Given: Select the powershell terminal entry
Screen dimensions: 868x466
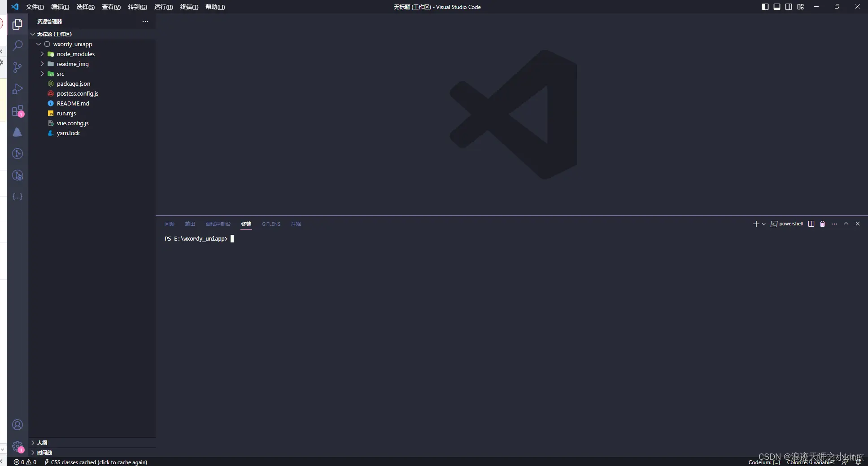Looking at the screenshot, I should [787, 224].
